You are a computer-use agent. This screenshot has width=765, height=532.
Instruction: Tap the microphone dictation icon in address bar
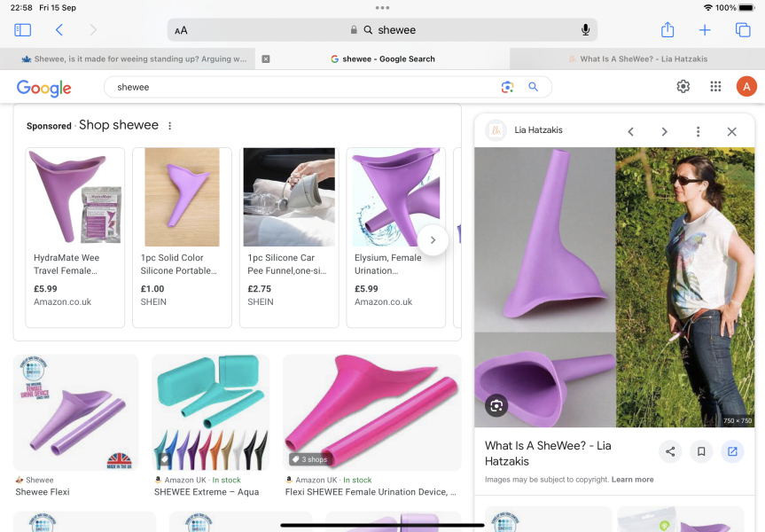[585, 30]
